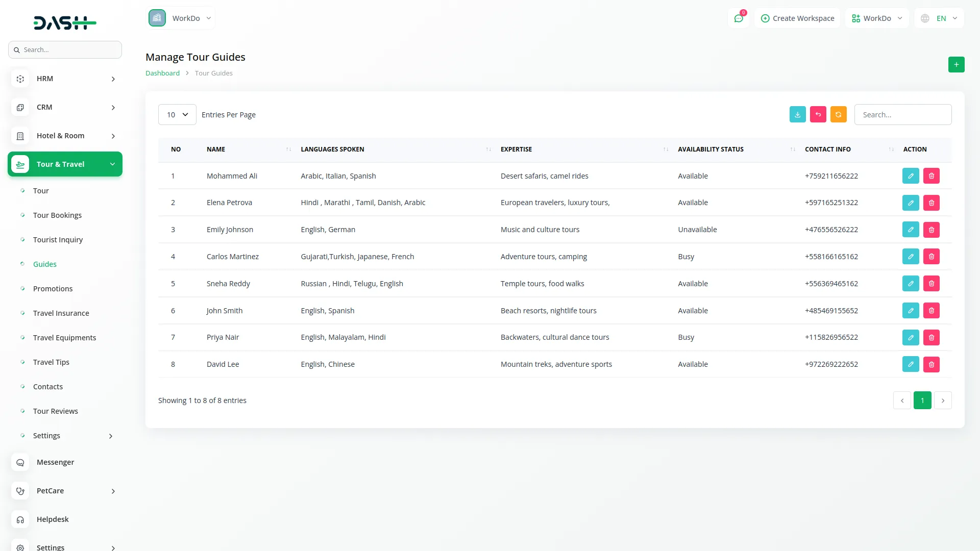980x551 pixels.
Task: Delete David Lee's guide record
Action: point(931,364)
